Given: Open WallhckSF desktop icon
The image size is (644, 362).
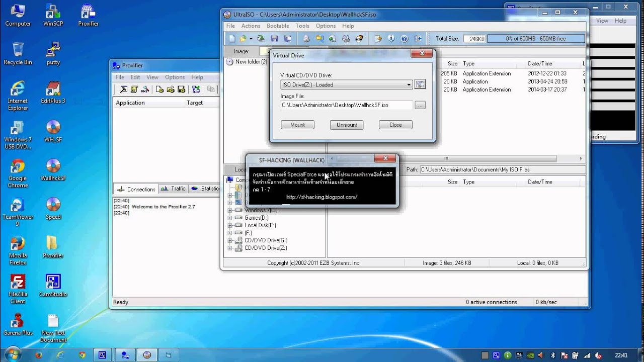Looking at the screenshot, I should 53,170.
